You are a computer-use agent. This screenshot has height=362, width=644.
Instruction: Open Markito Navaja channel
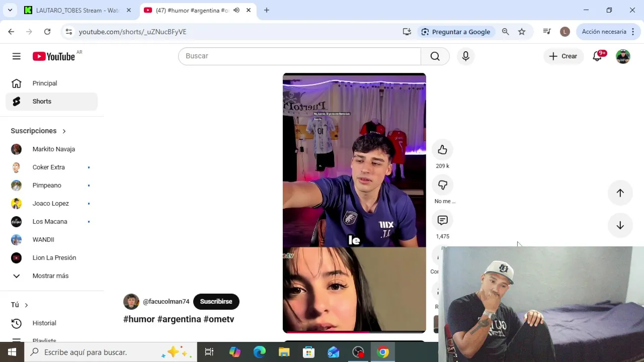(51, 149)
